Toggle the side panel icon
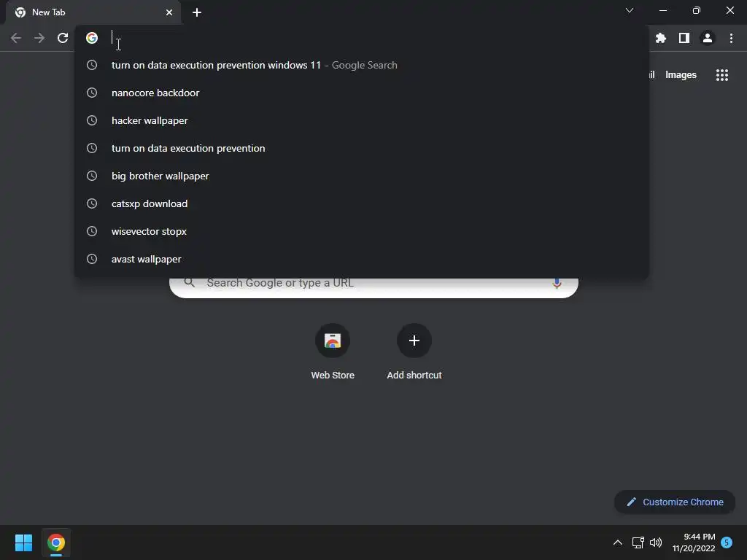Screen dimensions: 747x560 tap(684, 38)
